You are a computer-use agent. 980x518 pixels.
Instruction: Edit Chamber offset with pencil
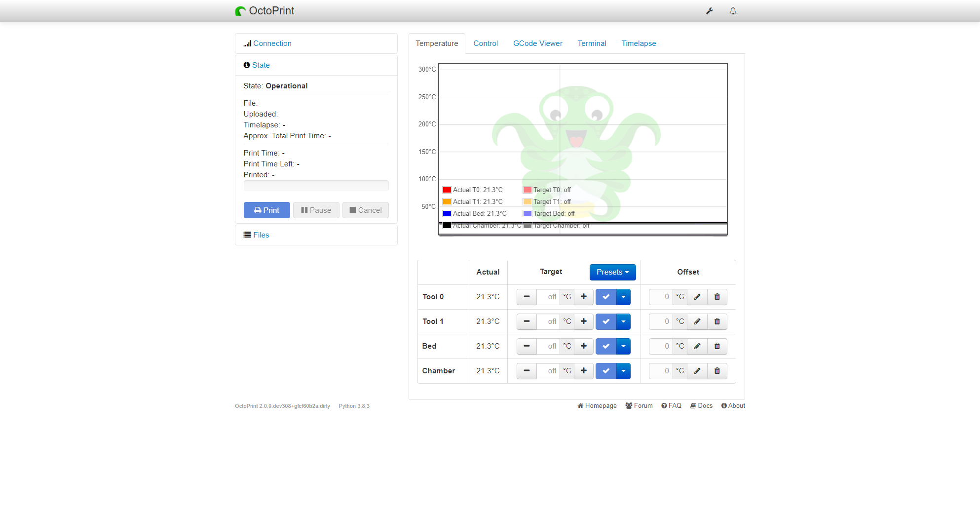click(697, 371)
